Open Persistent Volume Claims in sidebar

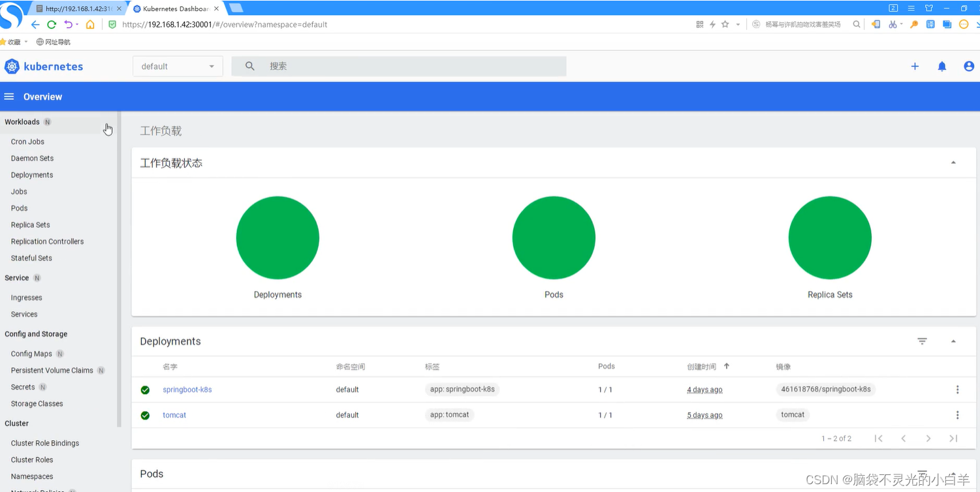[x=52, y=371]
